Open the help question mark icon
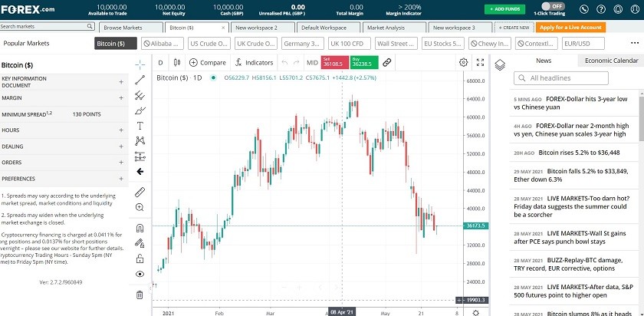644x316 pixels. (601, 9)
